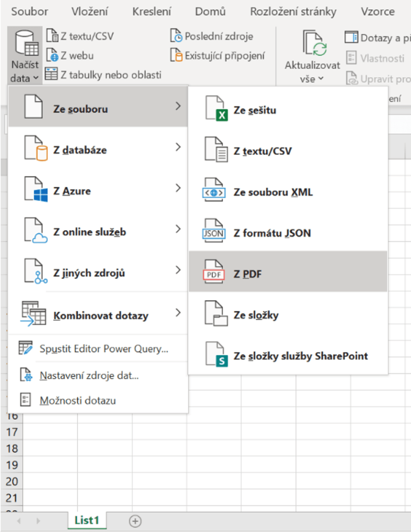Click the Z PDF file icon
This screenshot has width=411, height=532.
click(214, 272)
